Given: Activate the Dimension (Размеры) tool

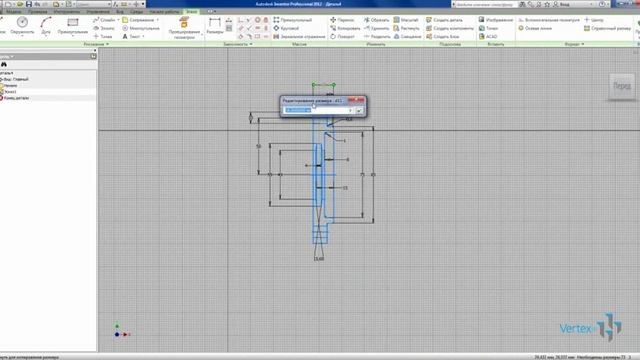Looking at the screenshot, I should [214, 25].
